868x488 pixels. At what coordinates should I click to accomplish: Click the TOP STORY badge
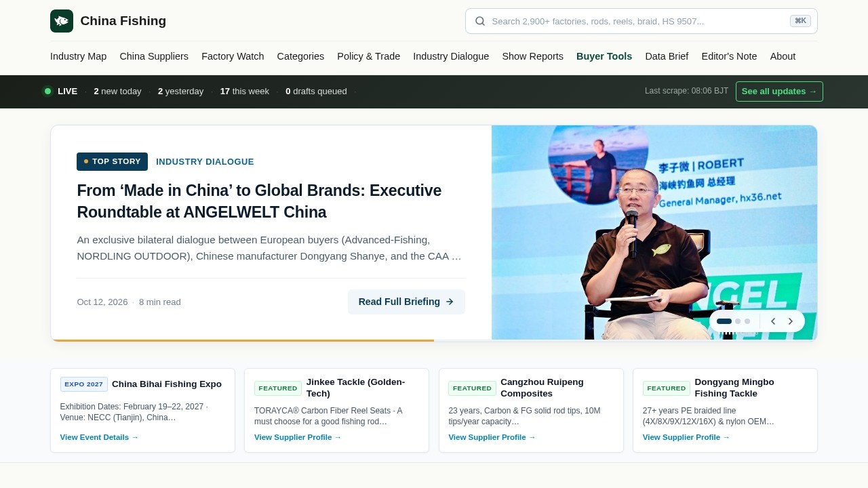coord(112,161)
